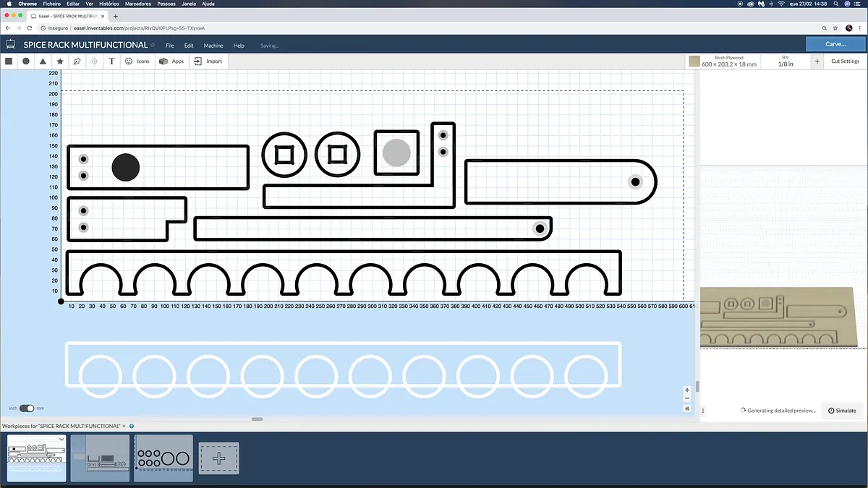Image resolution: width=868 pixels, height=488 pixels.
Task: Click Import in the toolbar
Action: tap(208, 61)
